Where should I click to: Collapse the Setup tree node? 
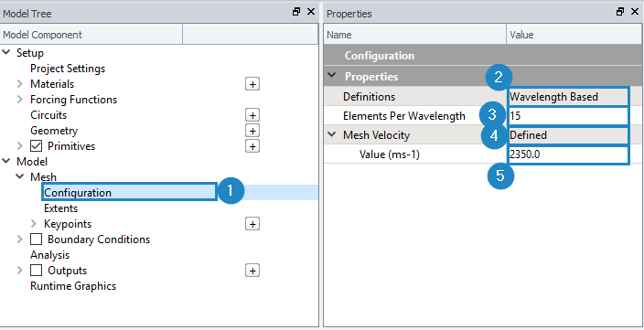[6, 52]
